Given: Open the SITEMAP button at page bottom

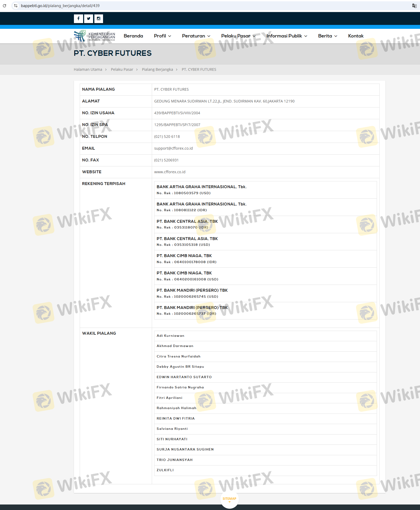Looking at the screenshot, I should [x=229, y=499].
